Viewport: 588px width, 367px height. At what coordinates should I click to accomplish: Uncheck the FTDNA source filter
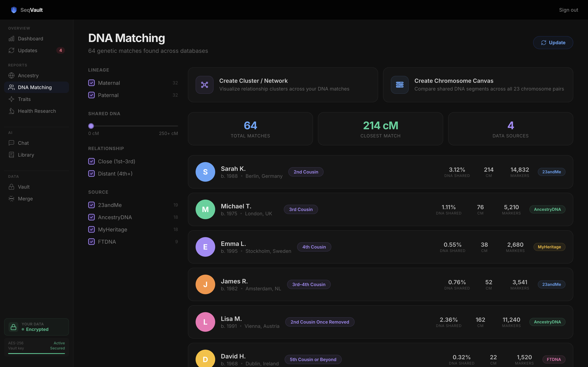pos(91,242)
